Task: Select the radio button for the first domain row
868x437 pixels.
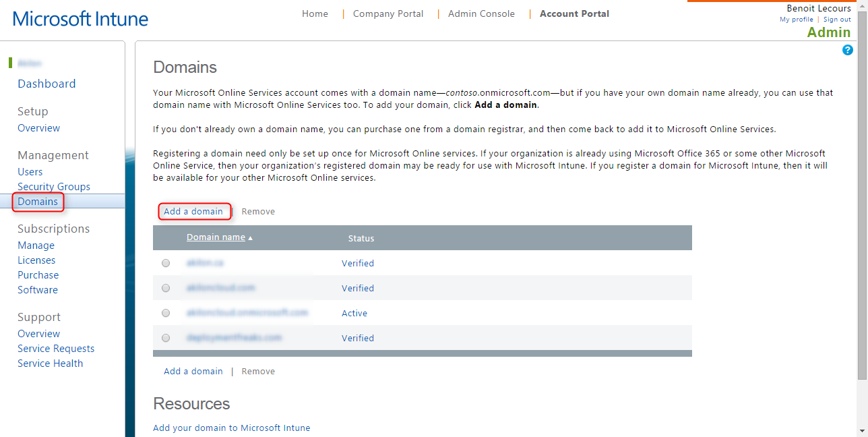Action: (166, 263)
